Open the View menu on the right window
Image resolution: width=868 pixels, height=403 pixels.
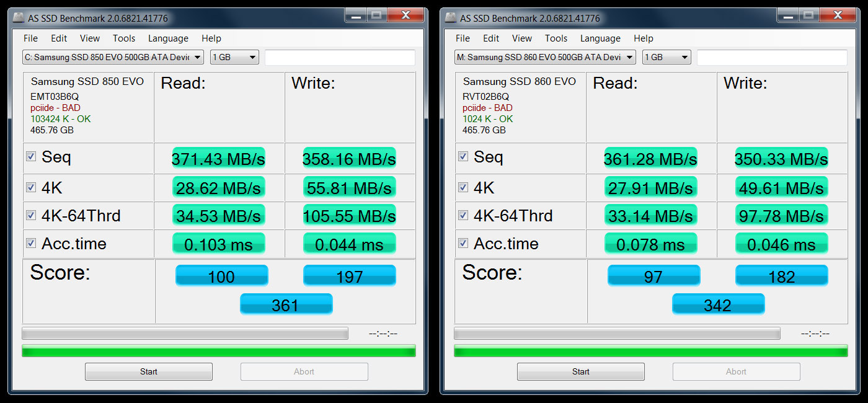coord(522,38)
